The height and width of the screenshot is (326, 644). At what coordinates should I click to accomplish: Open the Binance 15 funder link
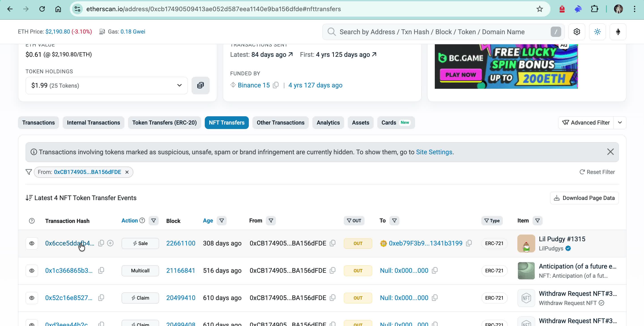pyautogui.click(x=254, y=85)
